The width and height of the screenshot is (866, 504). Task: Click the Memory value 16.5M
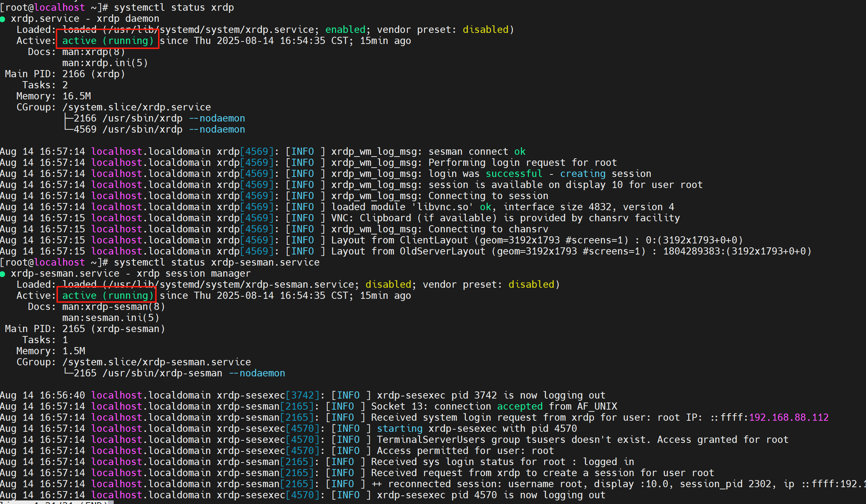pos(77,96)
